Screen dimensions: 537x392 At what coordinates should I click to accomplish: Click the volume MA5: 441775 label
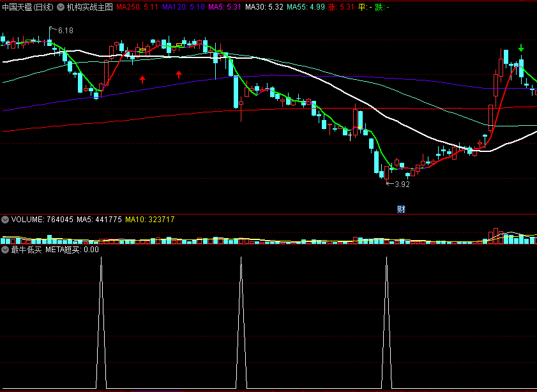coord(99,220)
